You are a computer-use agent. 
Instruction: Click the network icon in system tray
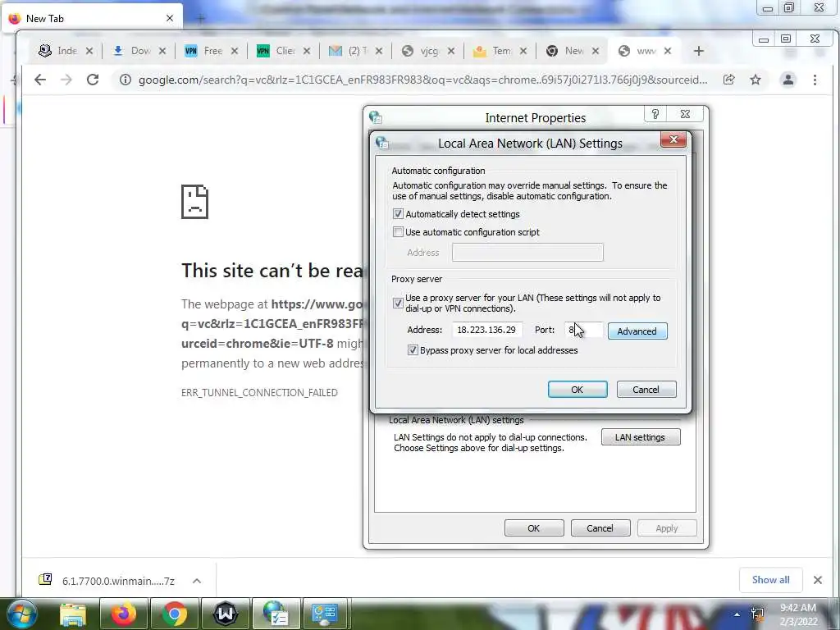click(x=757, y=614)
